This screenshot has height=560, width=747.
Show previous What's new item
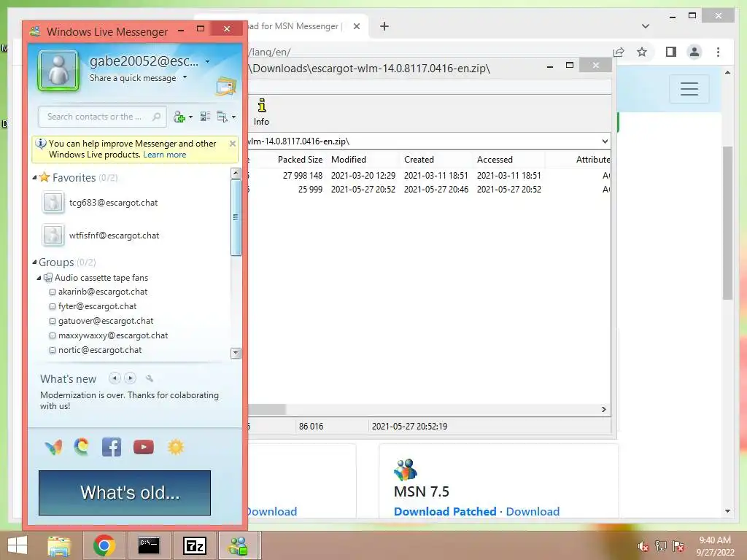115,378
